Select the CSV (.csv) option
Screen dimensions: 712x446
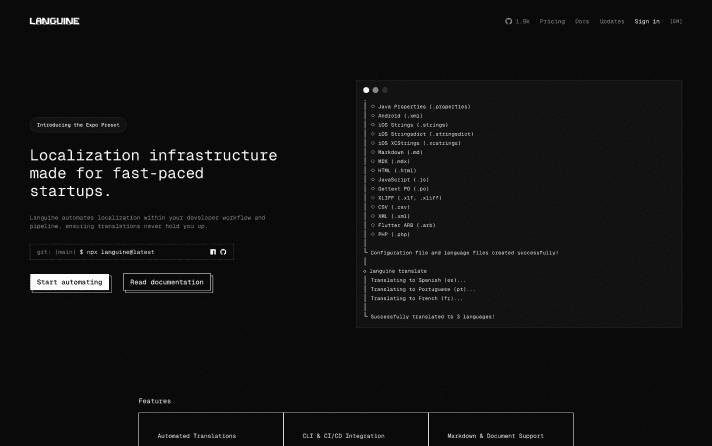tap(391, 207)
